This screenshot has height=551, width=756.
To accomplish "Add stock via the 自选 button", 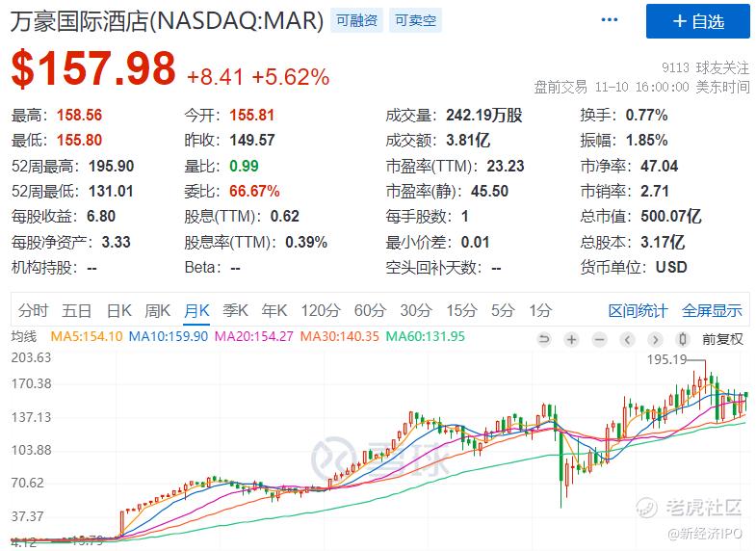I will [697, 21].
